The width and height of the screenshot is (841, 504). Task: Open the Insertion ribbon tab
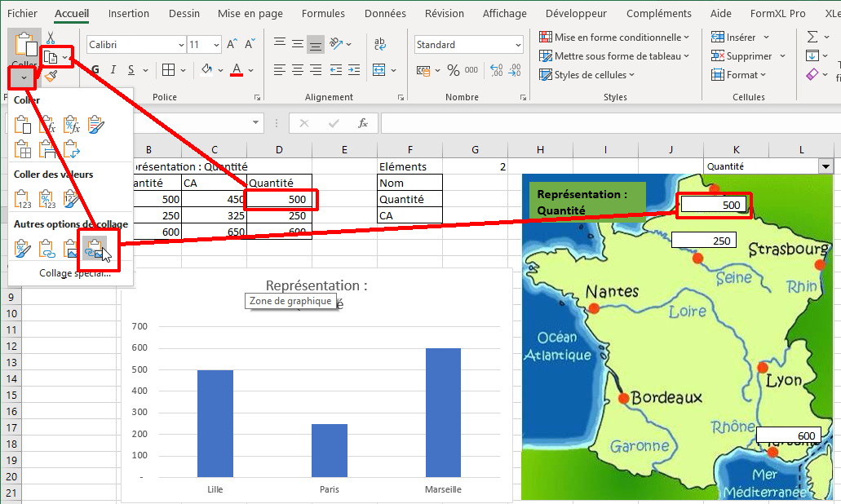[129, 14]
